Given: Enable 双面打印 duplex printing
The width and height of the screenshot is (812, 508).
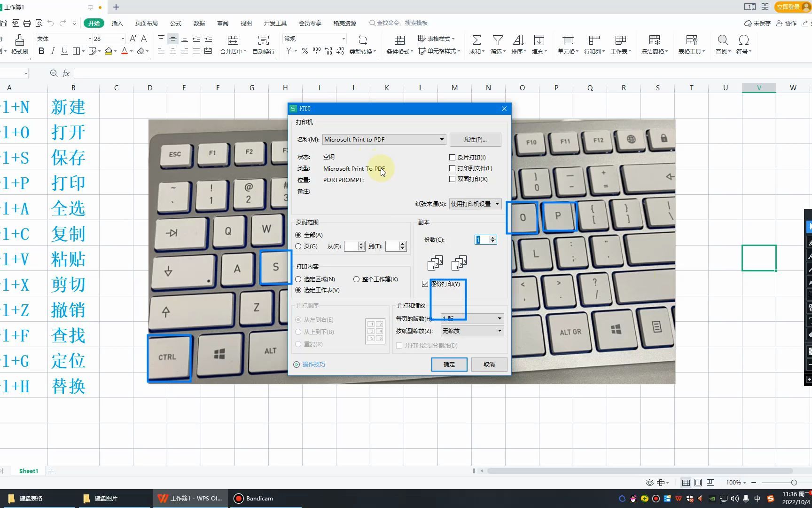Looking at the screenshot, I should [453, 179].
